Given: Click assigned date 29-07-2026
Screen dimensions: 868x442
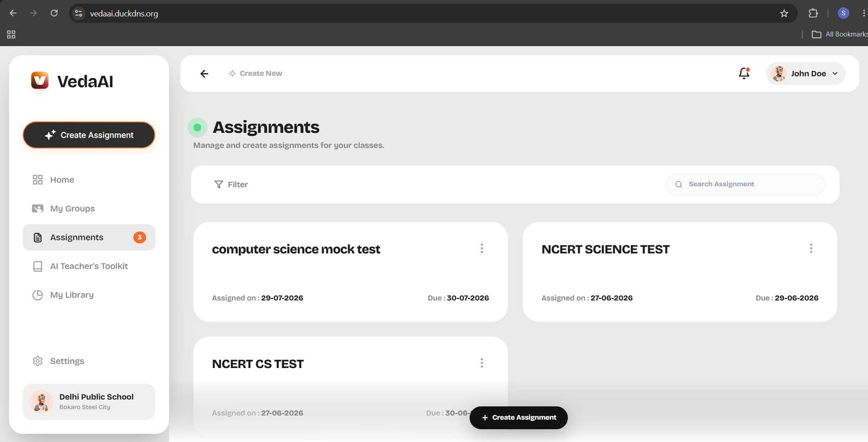Looking at the screenshot, I should tap(282, 298).
